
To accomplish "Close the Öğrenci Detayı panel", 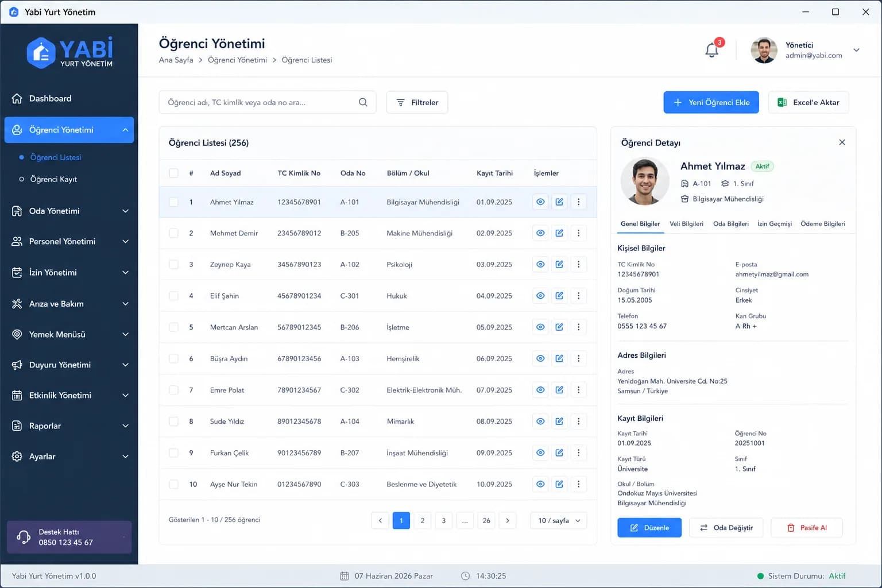I will [842, 142].
